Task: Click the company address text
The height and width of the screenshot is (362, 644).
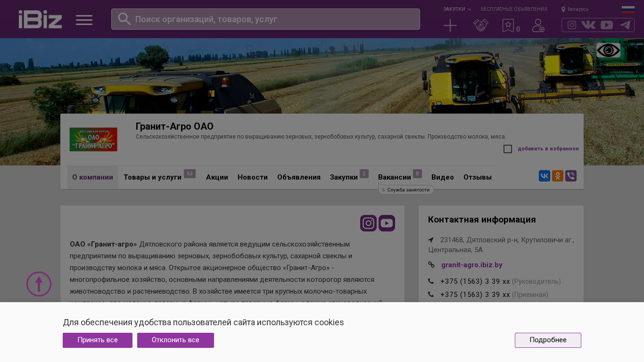Action: [501, 245]
